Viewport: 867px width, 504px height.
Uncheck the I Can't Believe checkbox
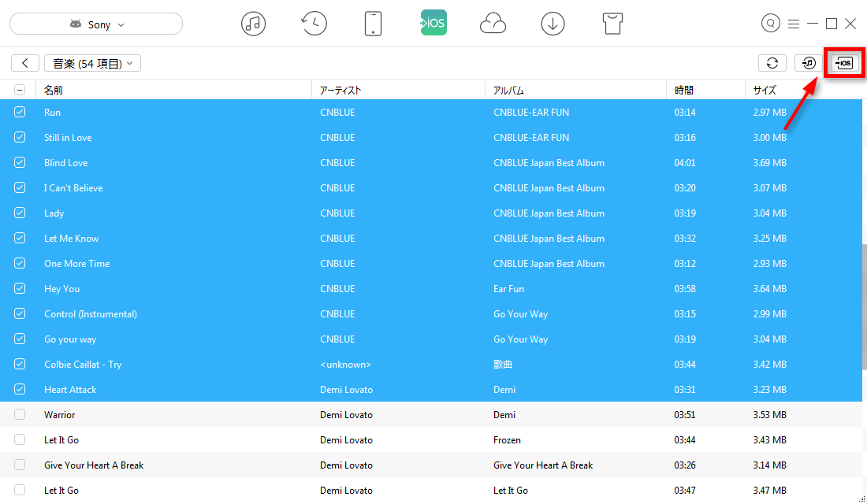[20, 187]
